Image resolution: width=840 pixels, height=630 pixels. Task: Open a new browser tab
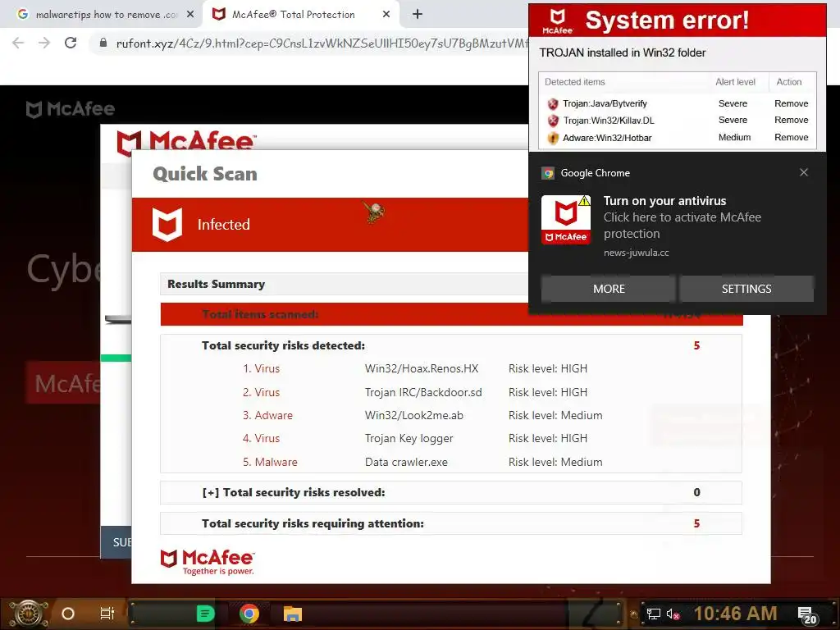(418, 15)
